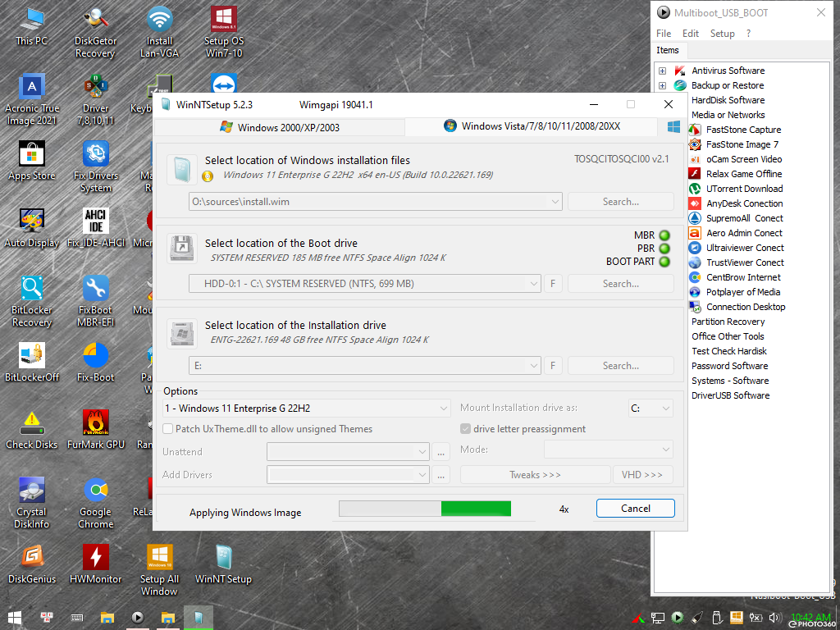Open This PC desktop icon
This screenshot has width=840, height=630.
[x=32, y=25]
